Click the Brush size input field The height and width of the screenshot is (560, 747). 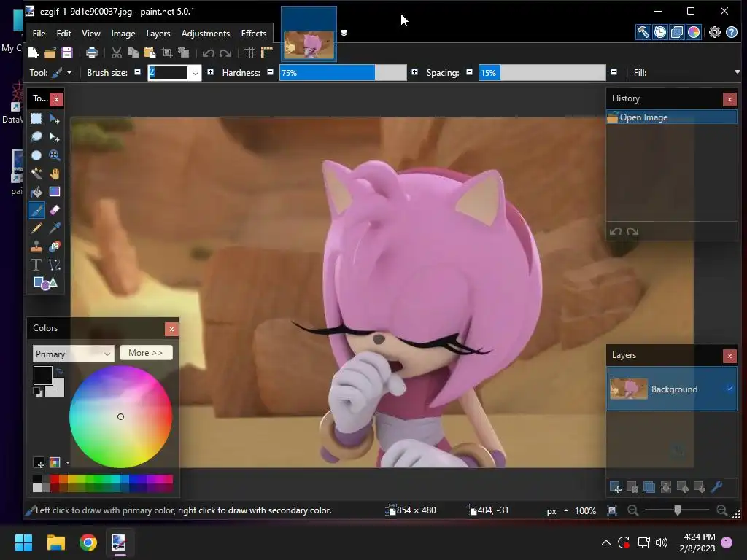(x=169, y=73)
